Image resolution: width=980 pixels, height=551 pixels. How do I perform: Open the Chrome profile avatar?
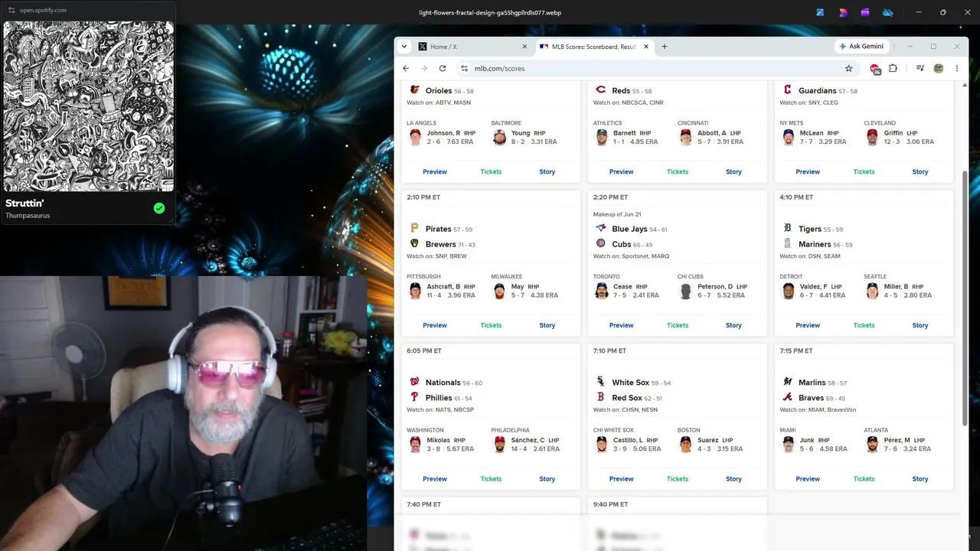[939, 68]
